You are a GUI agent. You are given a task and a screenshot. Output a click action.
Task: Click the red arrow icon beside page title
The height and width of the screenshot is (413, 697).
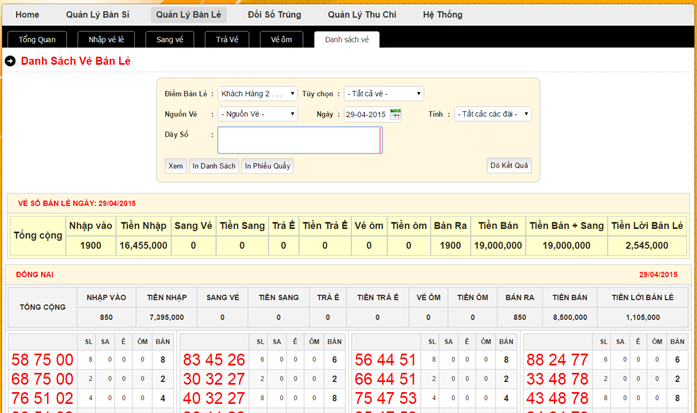point(10,62)
